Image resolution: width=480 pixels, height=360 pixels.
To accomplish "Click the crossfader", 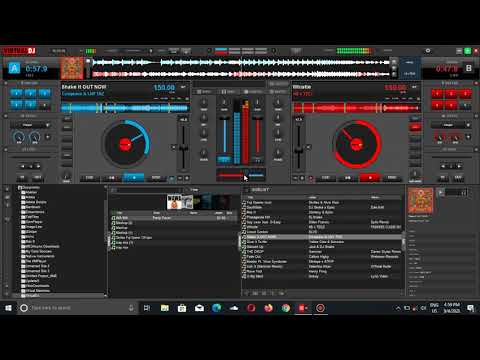I will point(241,174).
